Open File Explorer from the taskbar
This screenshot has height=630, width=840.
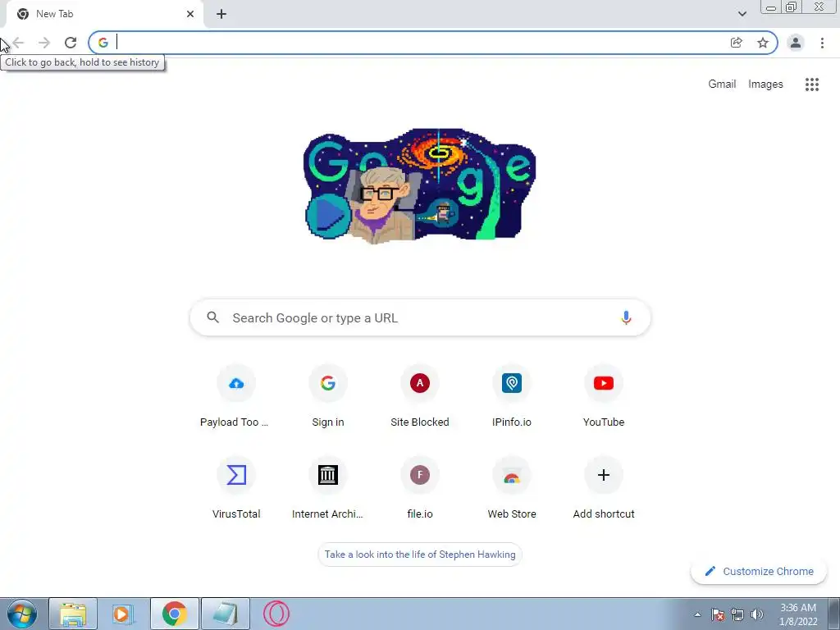coord(73,614)
